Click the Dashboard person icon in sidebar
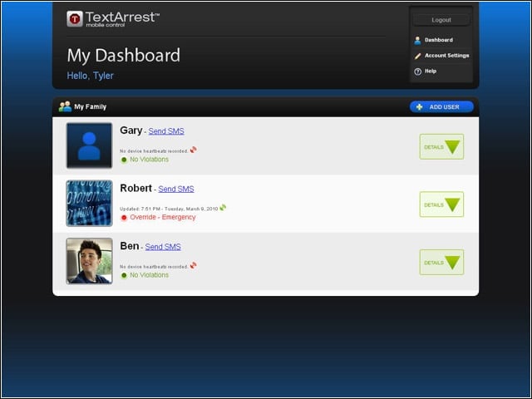The height and width of the screenshot is (399, 532). (x=417, y=41)
